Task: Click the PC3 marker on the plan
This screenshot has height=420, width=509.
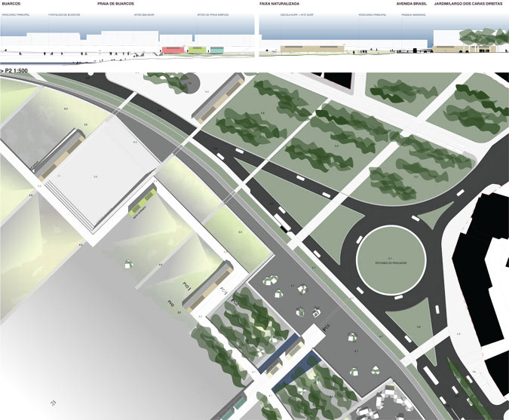Action: tap(327, 327)
